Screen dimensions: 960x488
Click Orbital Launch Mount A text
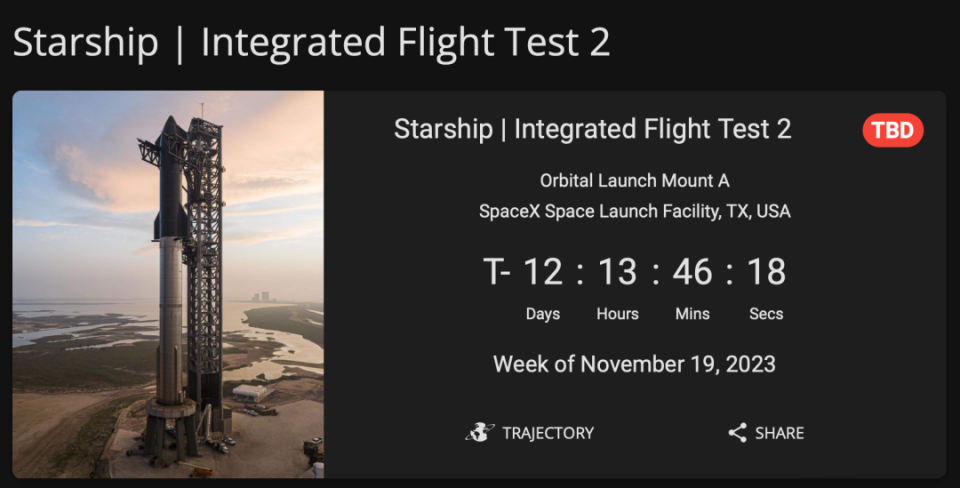(x=634, y=181)
